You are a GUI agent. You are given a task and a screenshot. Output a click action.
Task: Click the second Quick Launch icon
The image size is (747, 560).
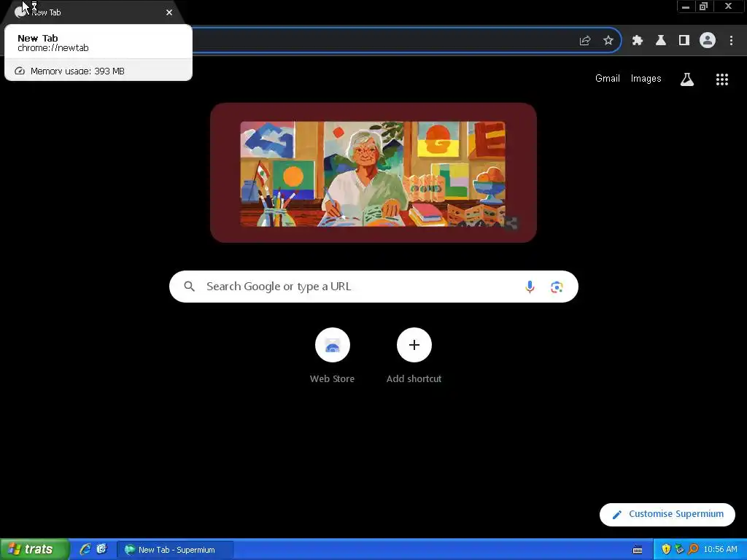pyautogui.click(x=101, y=549)
